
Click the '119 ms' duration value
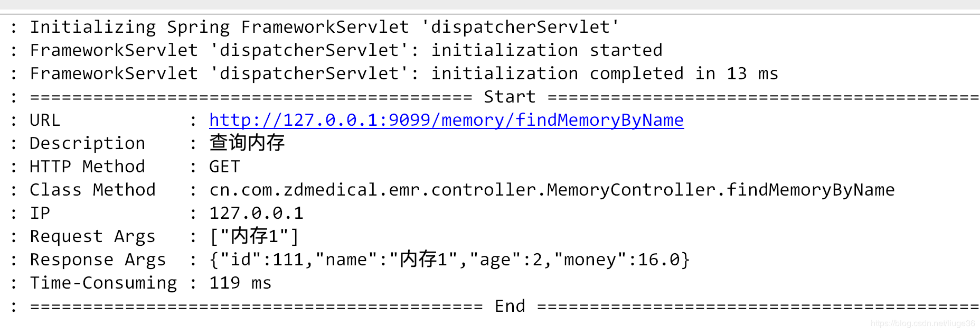(240, 283)
